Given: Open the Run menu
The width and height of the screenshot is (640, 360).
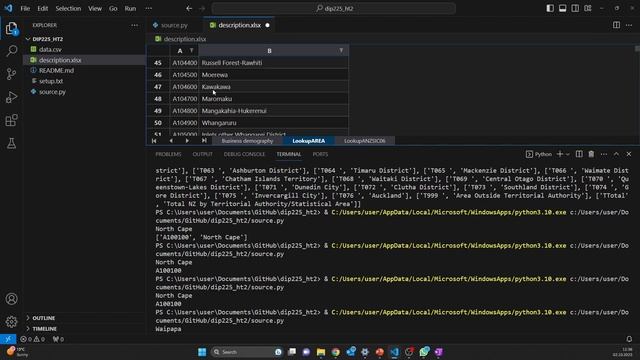Looking at the screenshot, I should (130, 8).
